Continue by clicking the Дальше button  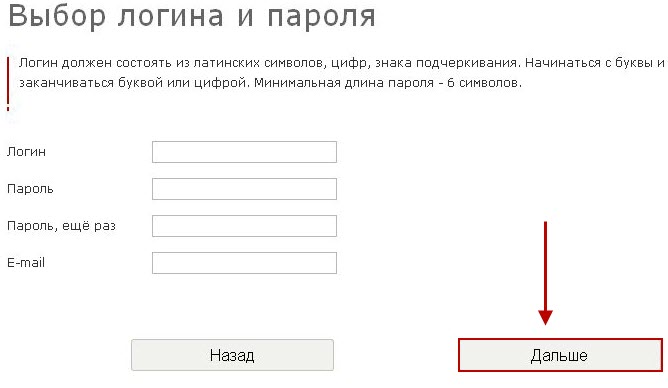560,355
